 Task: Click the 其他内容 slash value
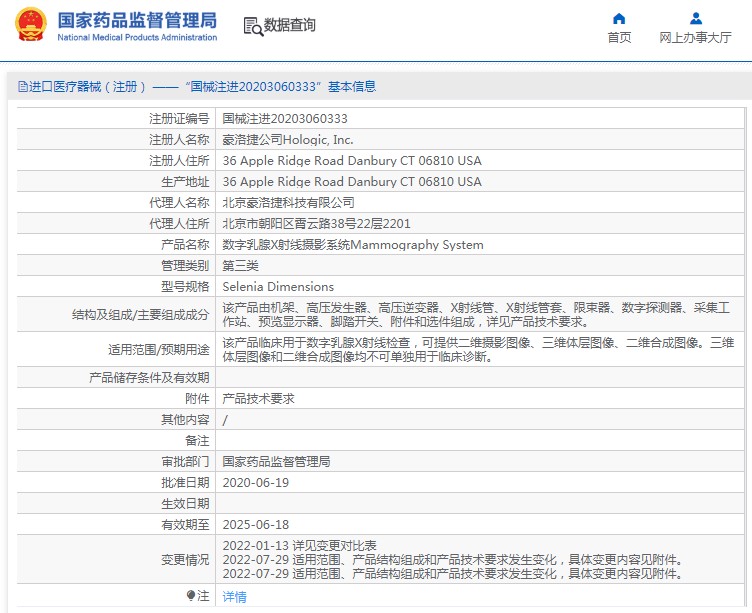coord(225,420)
